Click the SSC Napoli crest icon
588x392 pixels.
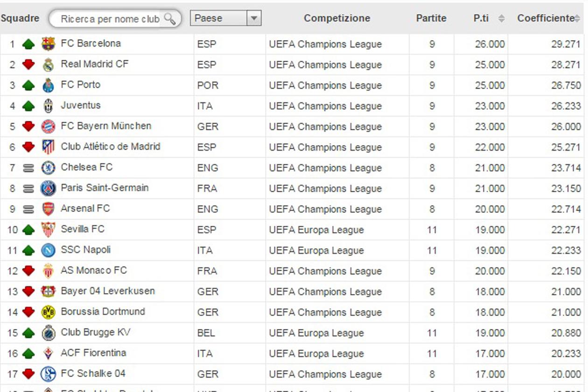click(48, 250)
